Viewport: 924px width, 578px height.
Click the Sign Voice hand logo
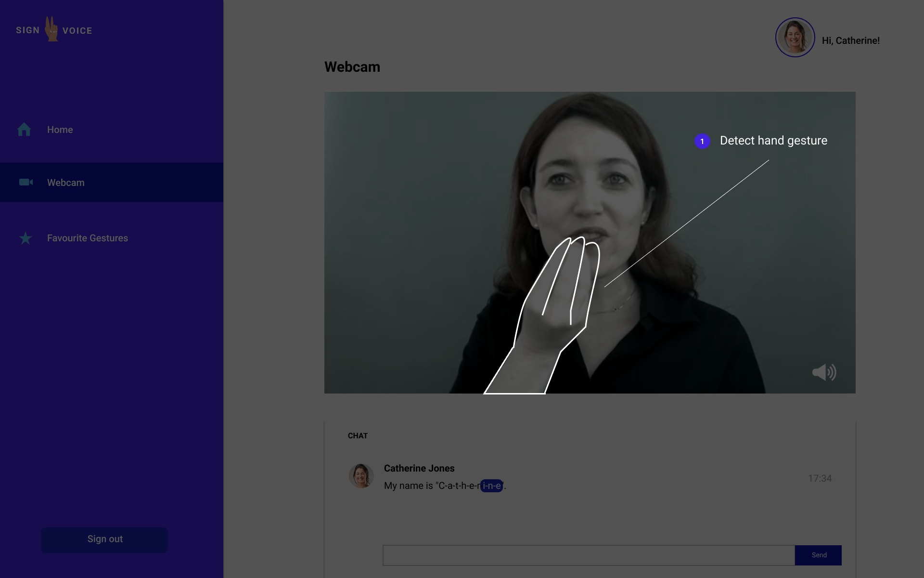click(x=51, y=29)
